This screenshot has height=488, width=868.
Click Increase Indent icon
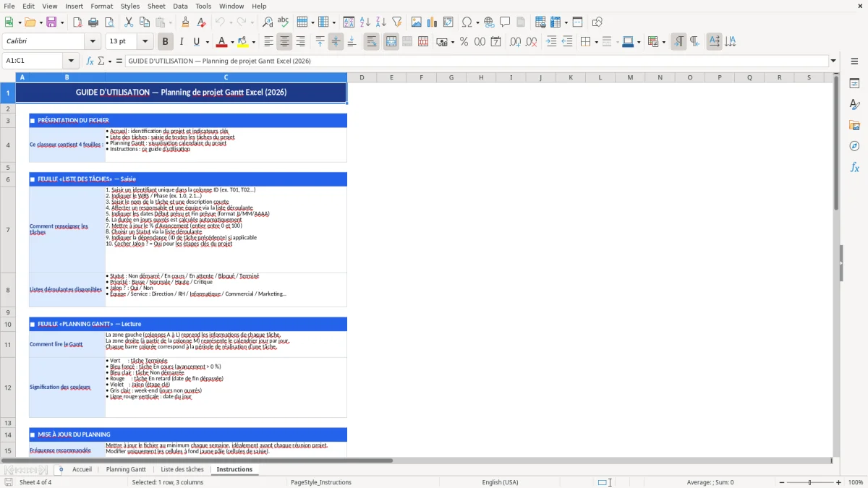pos(551,42)
